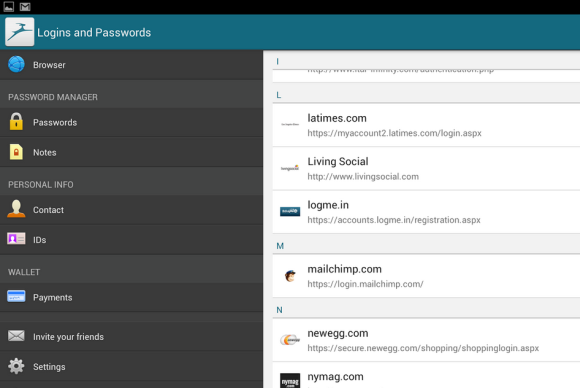Open the Browser globe icon
This screenshot has height=388, width=580.
(16, 64)
